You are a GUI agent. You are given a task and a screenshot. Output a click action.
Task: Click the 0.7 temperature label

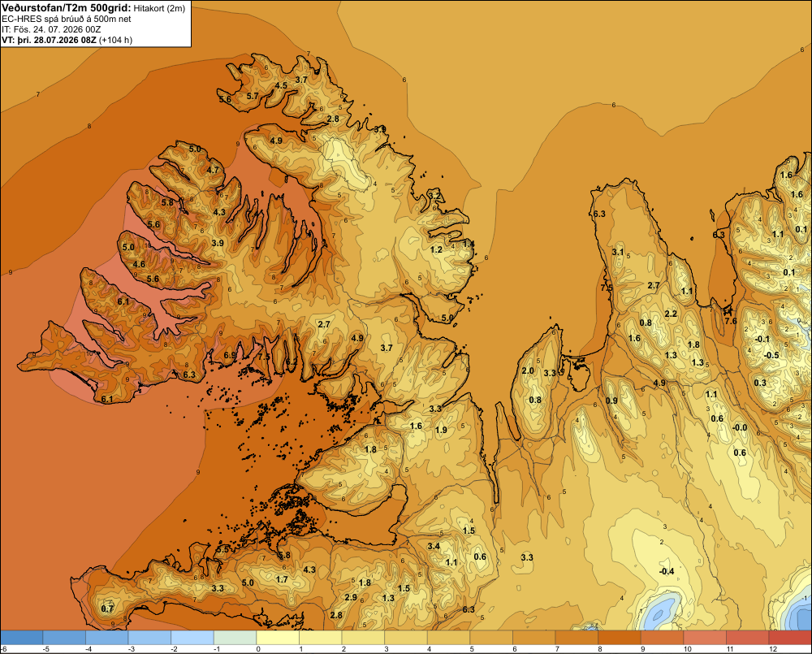pos(107,609)
